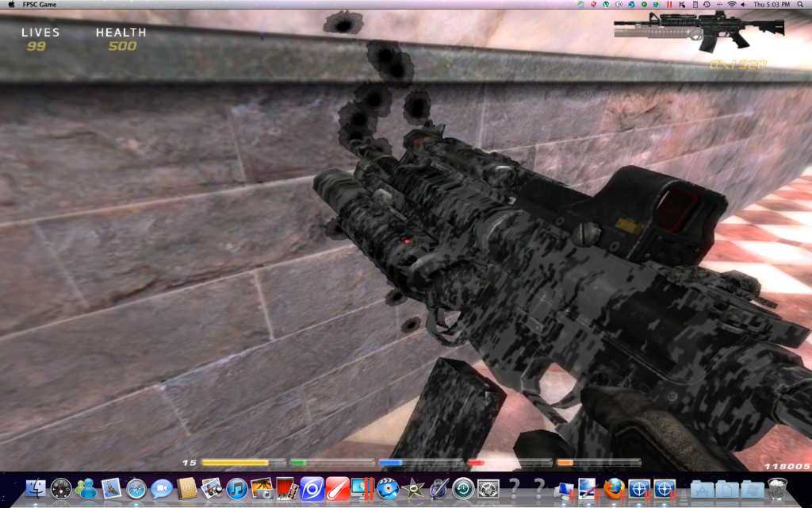Viewport: 812px width, 508px height.
Task: Open iChat speech-bubble camera icon
Action: click(162, 489)
